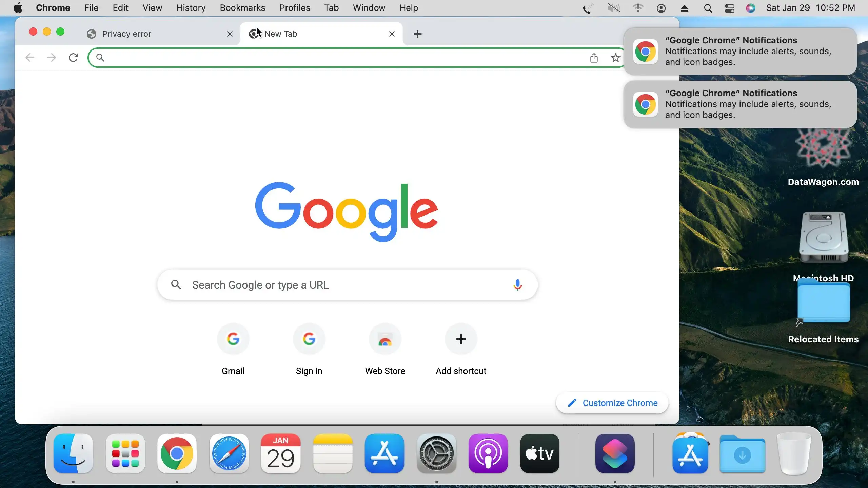This screenshot has width=868, height=488.
Task: Click the Sign in shortcut
Action: point(309,339)
